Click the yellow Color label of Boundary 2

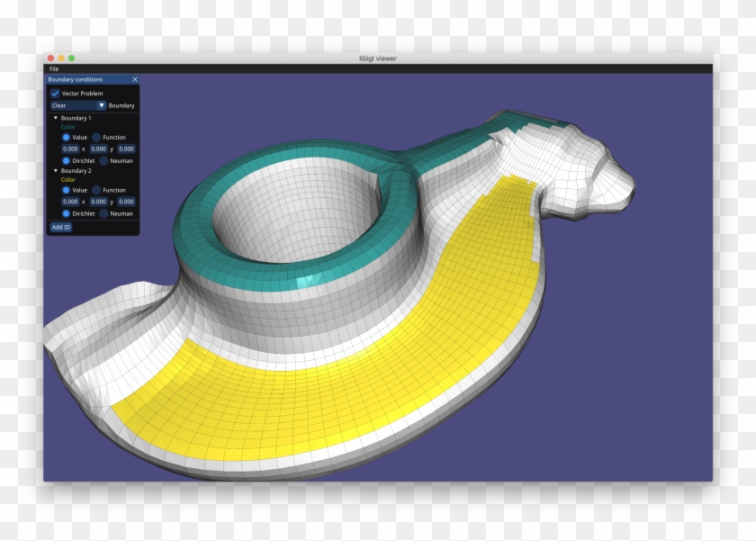67,180
